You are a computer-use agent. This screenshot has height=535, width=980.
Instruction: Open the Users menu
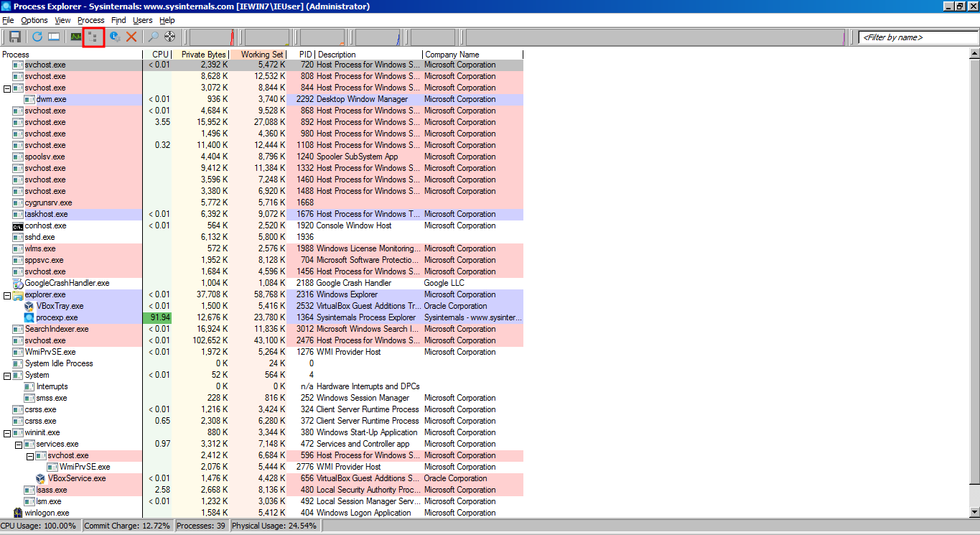[142, 20]
